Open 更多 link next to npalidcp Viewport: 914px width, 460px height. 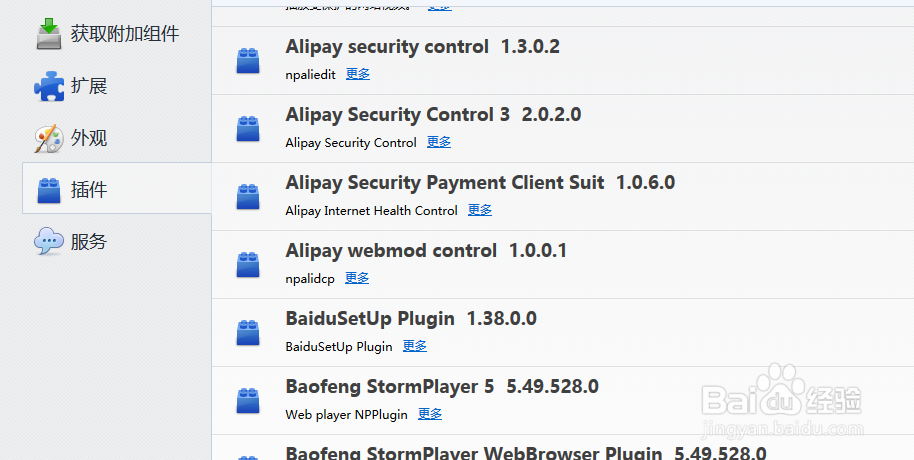[x=357, y=278]
